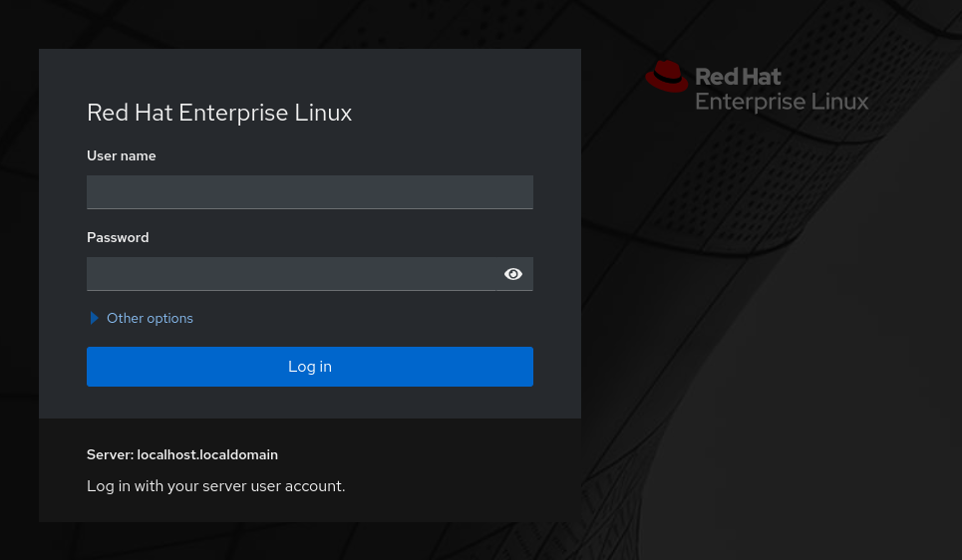This screenshot has height=560, width=962.
Task: Toggle password visibility with the eye icon
Action: (513, 274)
